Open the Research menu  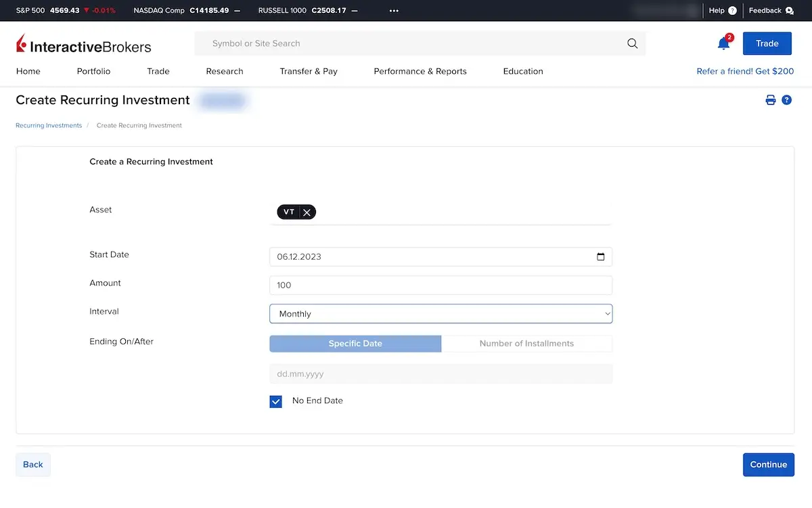pos(225,71)
